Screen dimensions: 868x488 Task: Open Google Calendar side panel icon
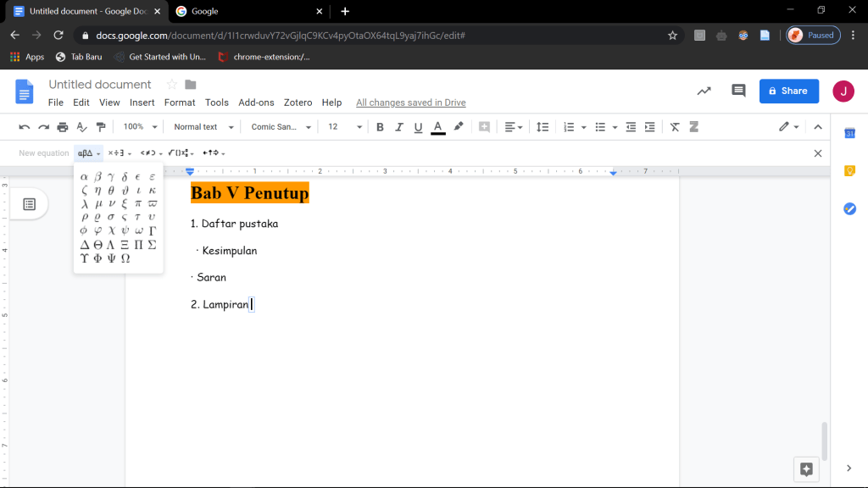(849, 133)
